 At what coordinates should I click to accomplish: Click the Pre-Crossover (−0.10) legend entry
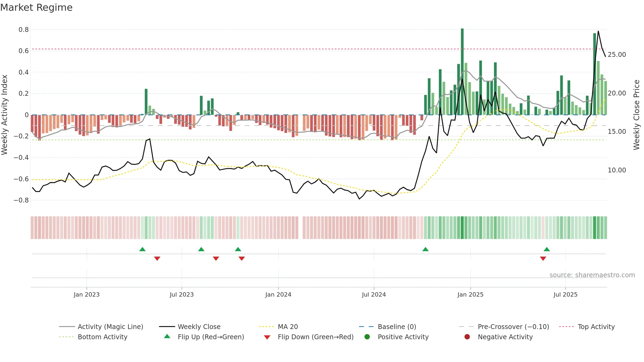point(504,327)
